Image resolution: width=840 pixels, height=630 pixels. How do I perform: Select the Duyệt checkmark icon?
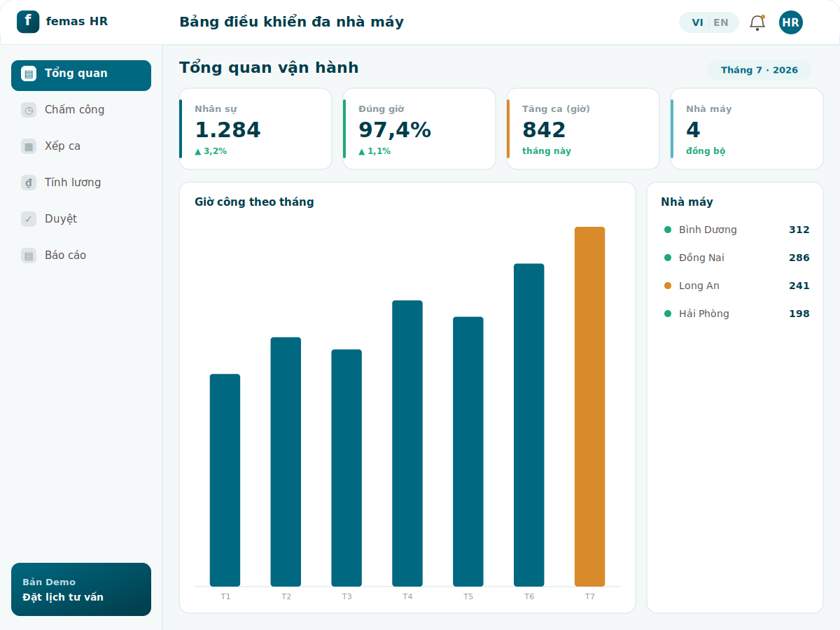[x=29, y=219]
